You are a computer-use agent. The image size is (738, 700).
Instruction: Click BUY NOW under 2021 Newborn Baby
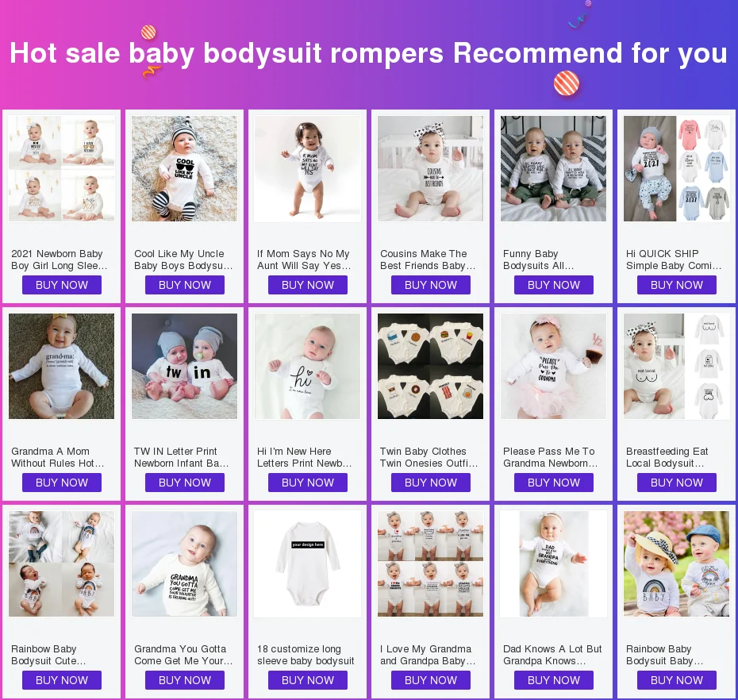62,285
